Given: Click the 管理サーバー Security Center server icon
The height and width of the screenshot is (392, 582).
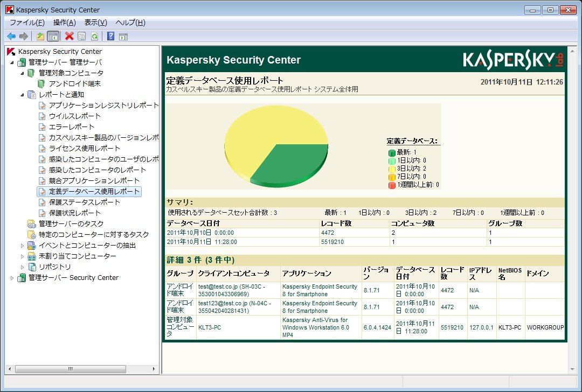Looking at the screenshot, I should coord(22,277).
